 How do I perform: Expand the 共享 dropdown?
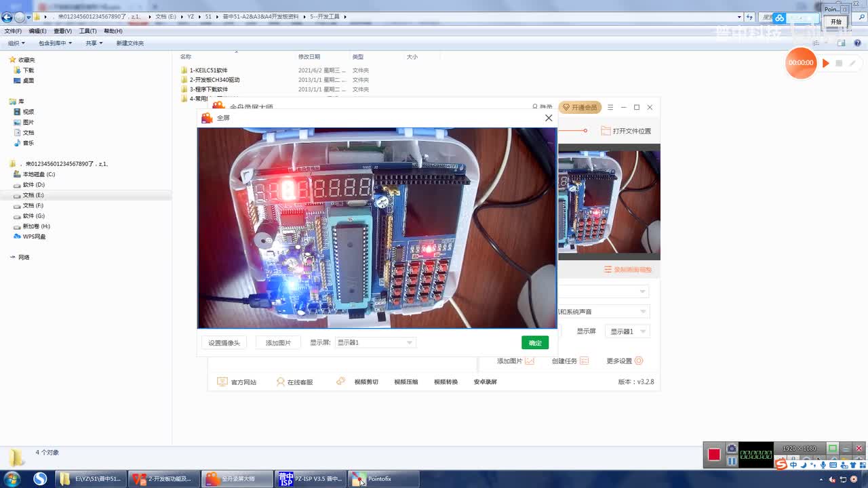tap(94, 43)
